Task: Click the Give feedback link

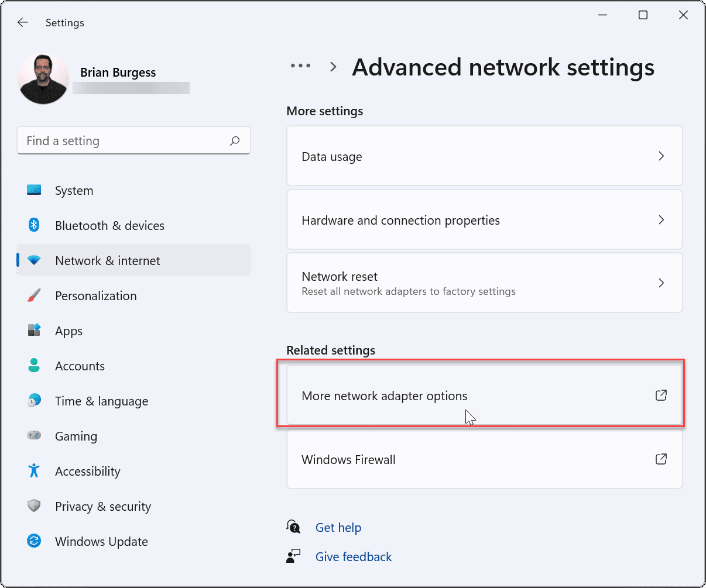Action: 353,556
